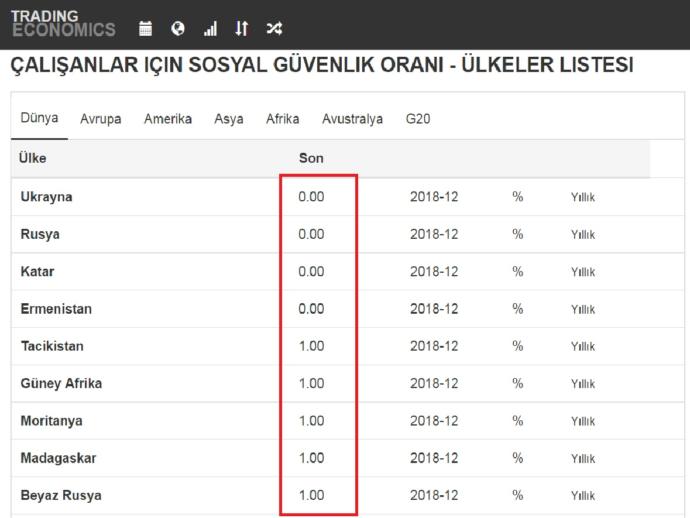Open the globe countries icon

click(x=178, y=29)
